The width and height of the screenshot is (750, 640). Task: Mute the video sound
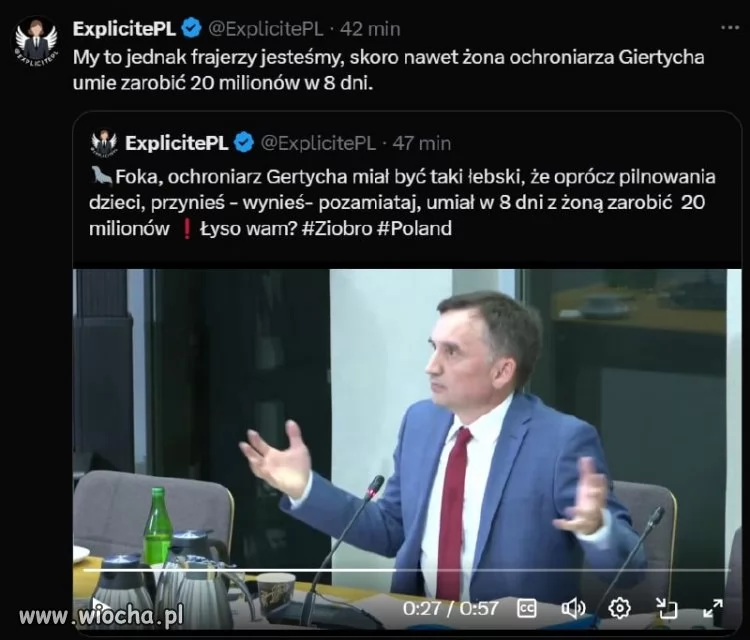pos(573,607)
